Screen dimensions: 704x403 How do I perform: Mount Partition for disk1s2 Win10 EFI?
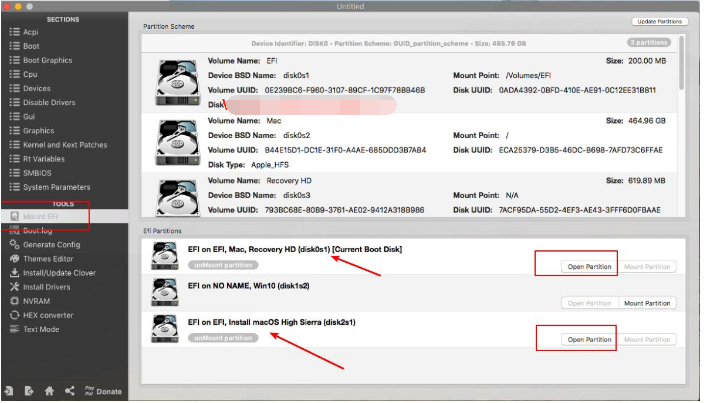647,303
